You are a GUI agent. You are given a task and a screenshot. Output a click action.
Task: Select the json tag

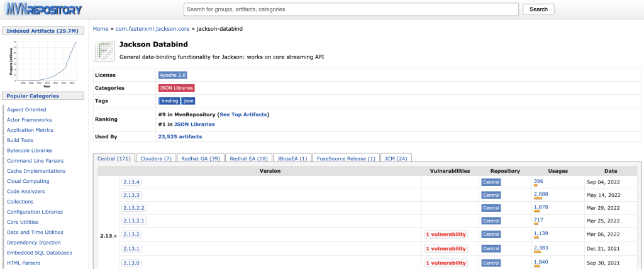click(x=189, y=101)
